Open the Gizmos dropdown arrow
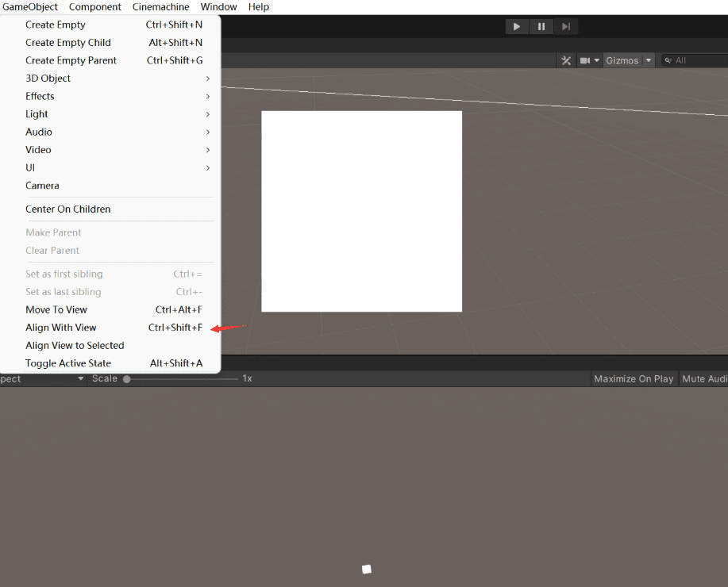 [649, 60]
